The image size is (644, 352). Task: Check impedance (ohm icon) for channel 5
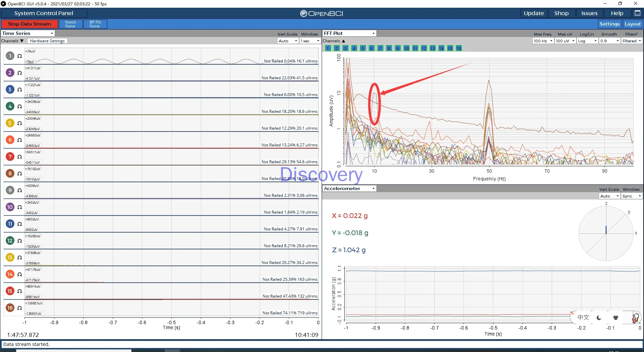(x=20, y=123)
